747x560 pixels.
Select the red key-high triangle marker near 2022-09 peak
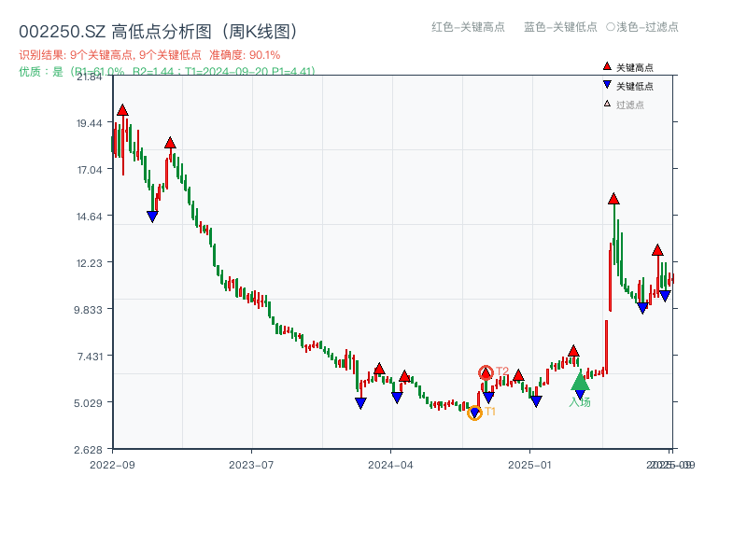pyautogui.click(x=121, y=108)
